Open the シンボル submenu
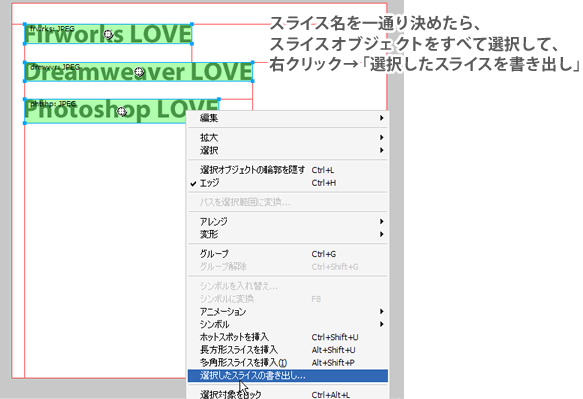This screenshot has height=399, width=583. 288,324
